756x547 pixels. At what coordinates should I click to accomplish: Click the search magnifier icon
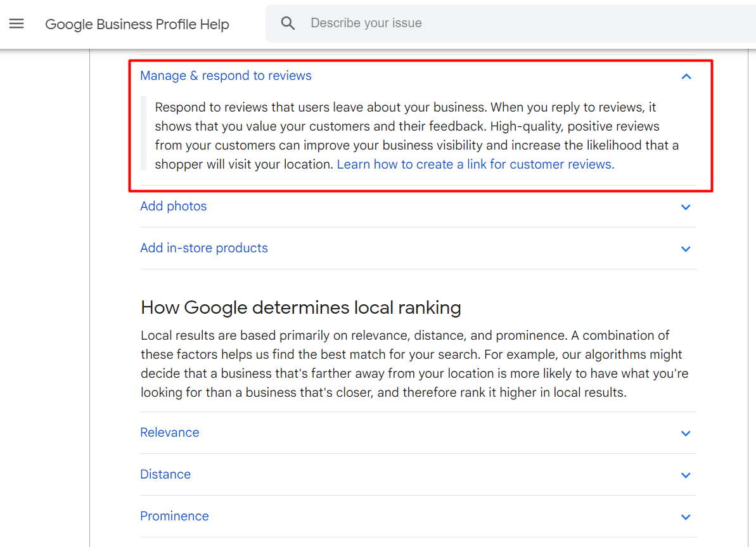[x=288, y=23]
